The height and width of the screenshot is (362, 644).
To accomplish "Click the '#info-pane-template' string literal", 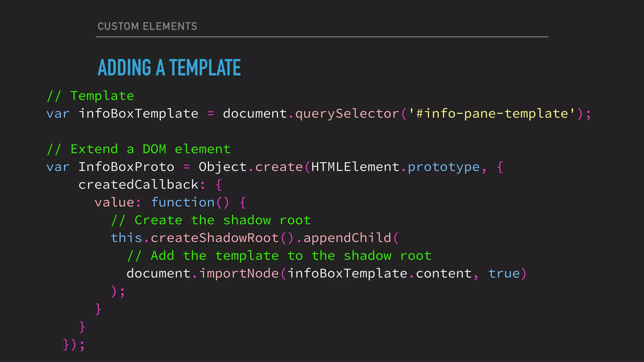I will pos(492,113).
